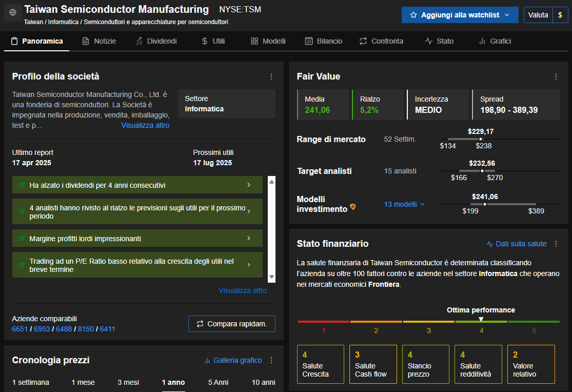
Task: Click the orange Pro badge near Modelli investimento
Action: coord(353,207)
